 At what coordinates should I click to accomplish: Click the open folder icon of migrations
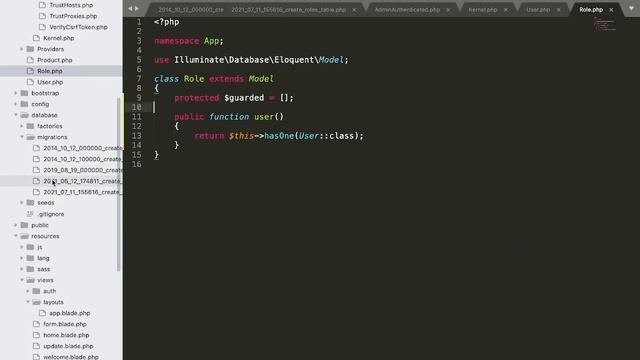30,137
